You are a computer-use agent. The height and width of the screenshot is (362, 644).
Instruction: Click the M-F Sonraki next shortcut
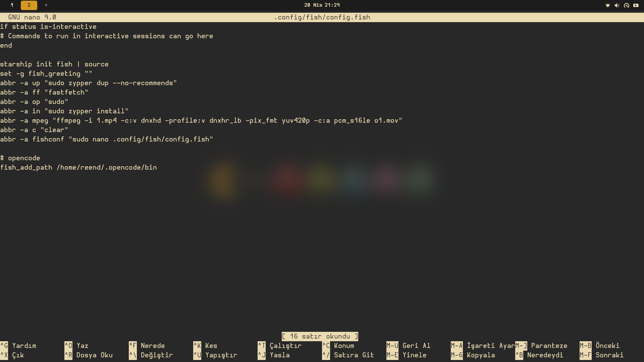[x=602, y=355]
